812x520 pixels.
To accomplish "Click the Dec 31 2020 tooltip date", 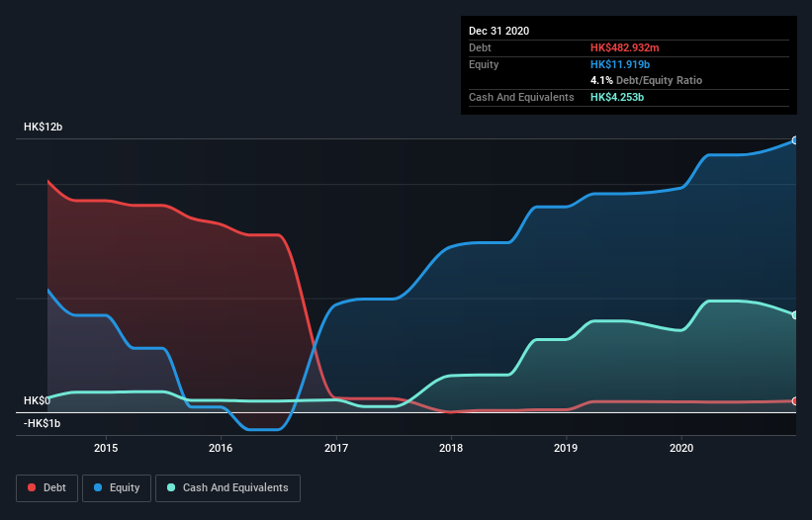I will [498, 31].
